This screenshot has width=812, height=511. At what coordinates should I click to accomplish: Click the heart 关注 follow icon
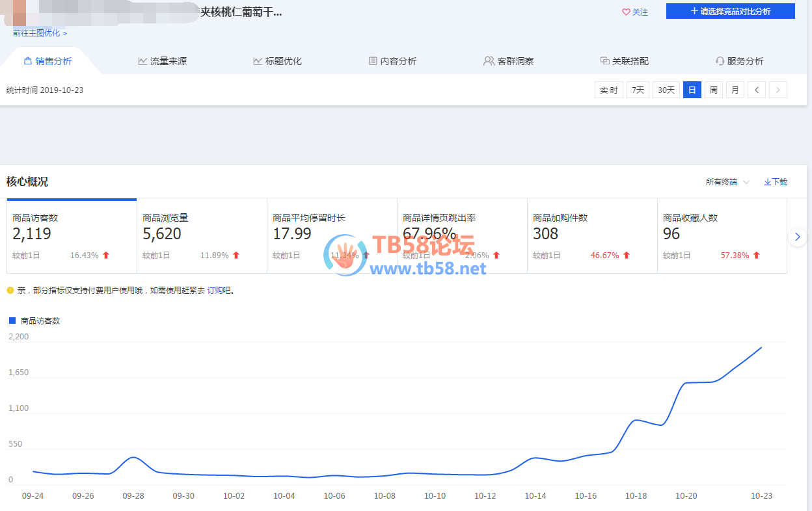(x=626, y=12)
